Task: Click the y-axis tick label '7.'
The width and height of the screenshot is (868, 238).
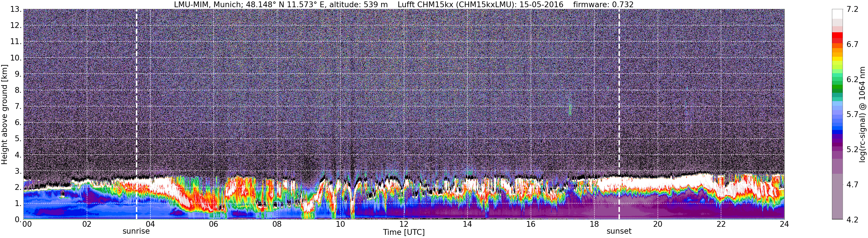Action: pos(18,106)
